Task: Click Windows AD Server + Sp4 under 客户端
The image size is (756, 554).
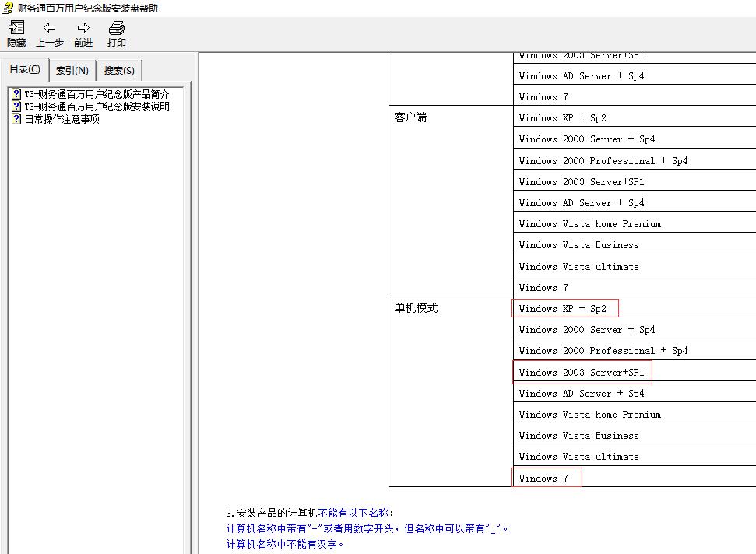Action: click(x=582, y=203)
